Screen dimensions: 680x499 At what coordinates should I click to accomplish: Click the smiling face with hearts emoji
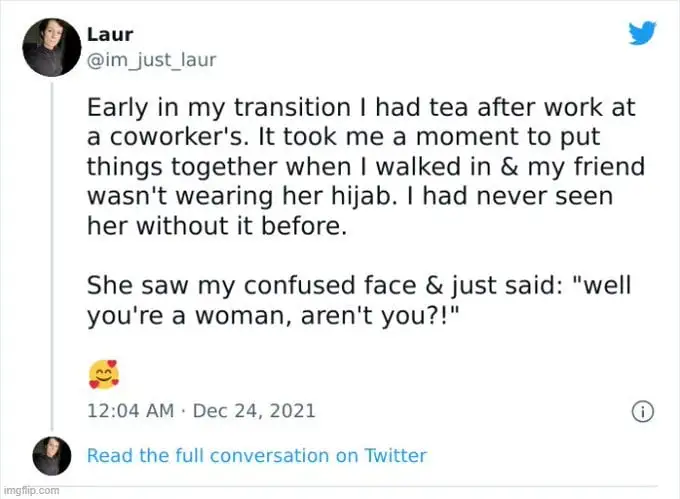[103, 374]
